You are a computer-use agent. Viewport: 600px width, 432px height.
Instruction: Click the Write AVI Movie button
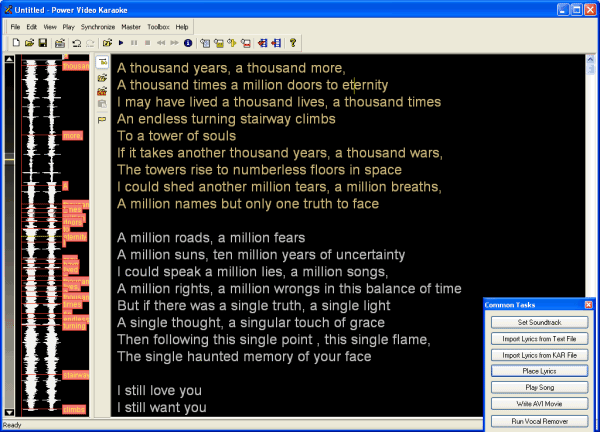(x=540, y=404)
